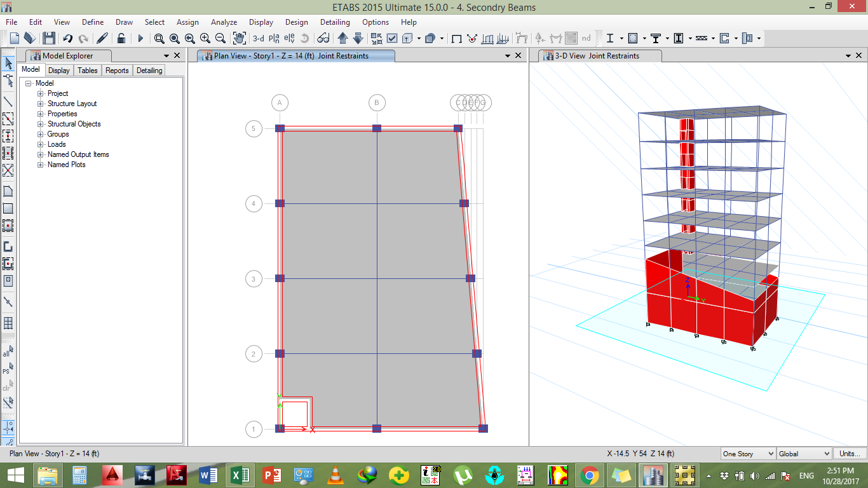Click Show Undeformed Shape icon

point(456,38)
